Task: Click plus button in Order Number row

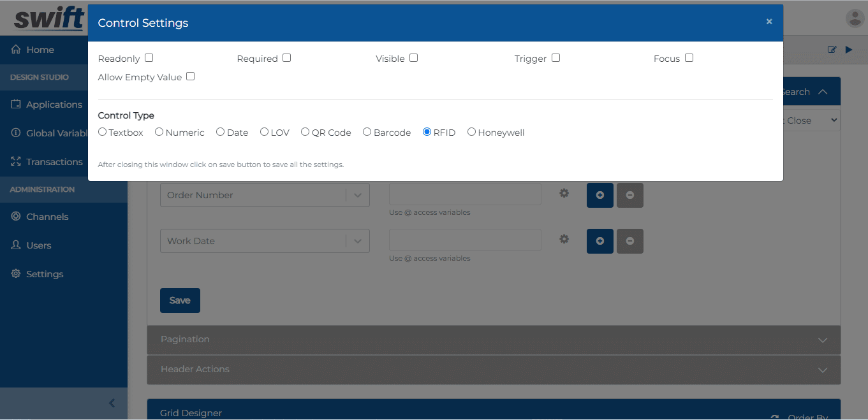Action: point(600,195)
